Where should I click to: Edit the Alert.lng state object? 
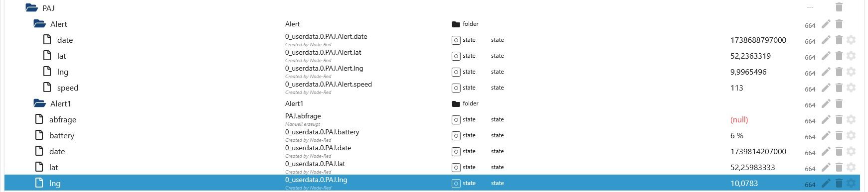[x=826, y=72]
